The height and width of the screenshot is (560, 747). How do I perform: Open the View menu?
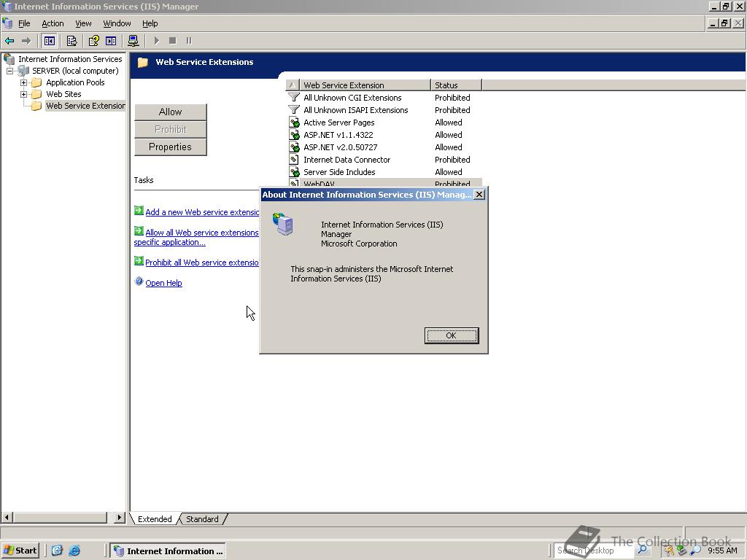[83, 23]
